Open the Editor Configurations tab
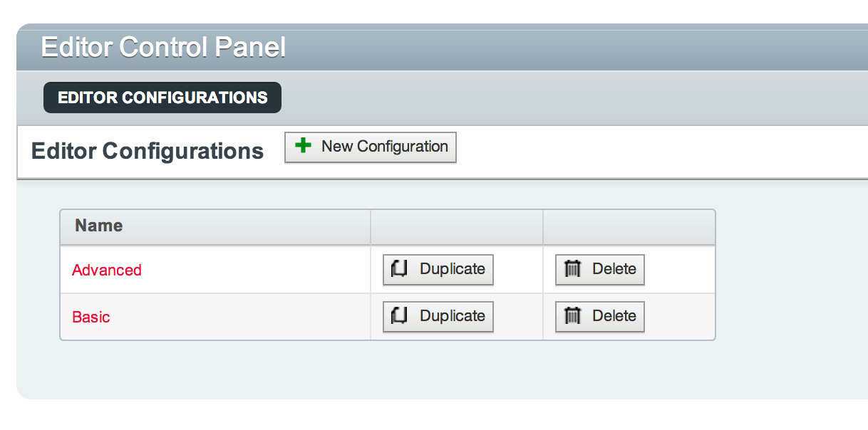 162,98
